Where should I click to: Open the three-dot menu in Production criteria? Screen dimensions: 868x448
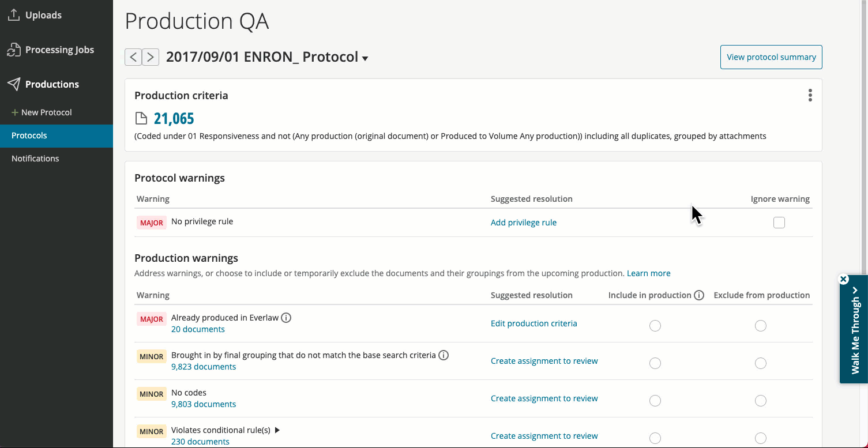point(810,95)
